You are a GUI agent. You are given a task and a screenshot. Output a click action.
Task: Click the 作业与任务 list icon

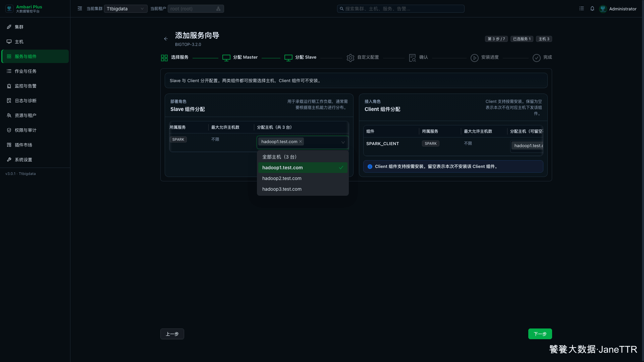[x=9, y=71]
